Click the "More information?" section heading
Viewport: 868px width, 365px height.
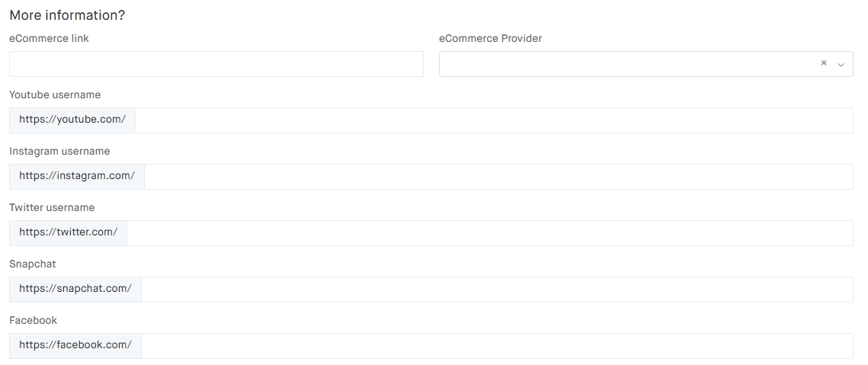[67, 15]
